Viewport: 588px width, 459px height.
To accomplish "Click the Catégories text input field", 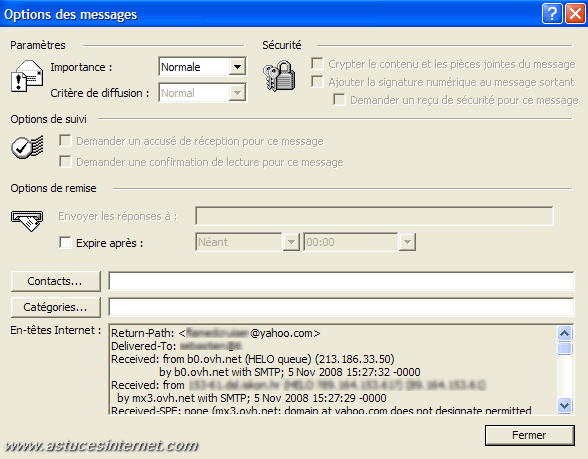I will 341,307.
